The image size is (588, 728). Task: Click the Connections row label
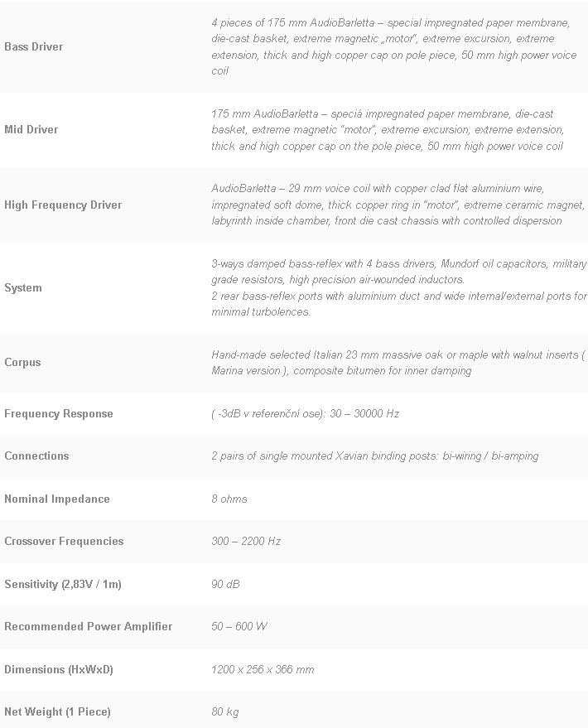(x=36, y=456)
